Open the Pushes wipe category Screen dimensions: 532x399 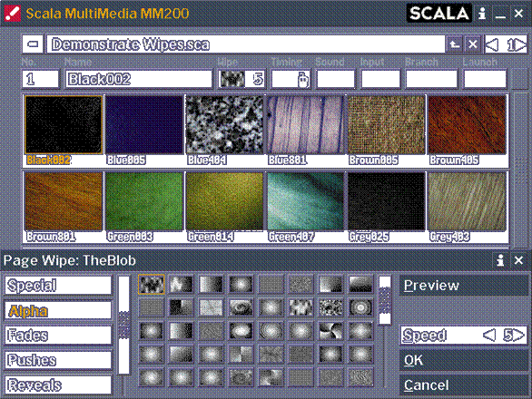coord(58,360)
